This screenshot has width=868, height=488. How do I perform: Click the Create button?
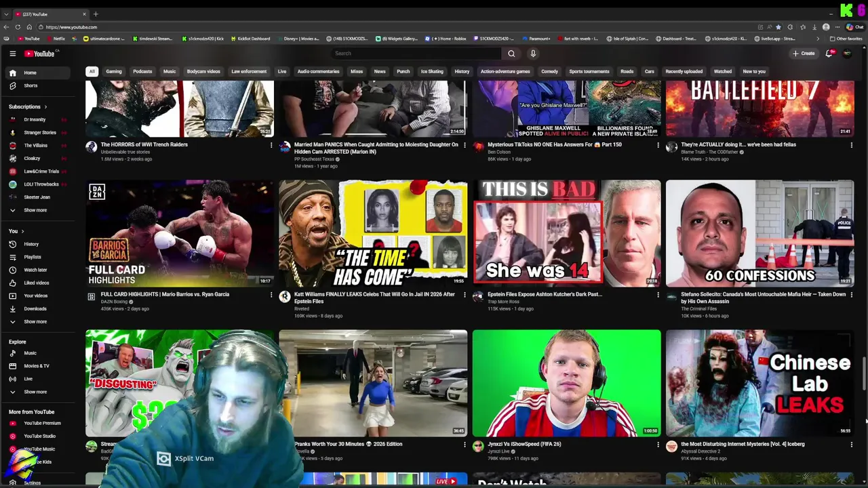(x=804, y=54)
